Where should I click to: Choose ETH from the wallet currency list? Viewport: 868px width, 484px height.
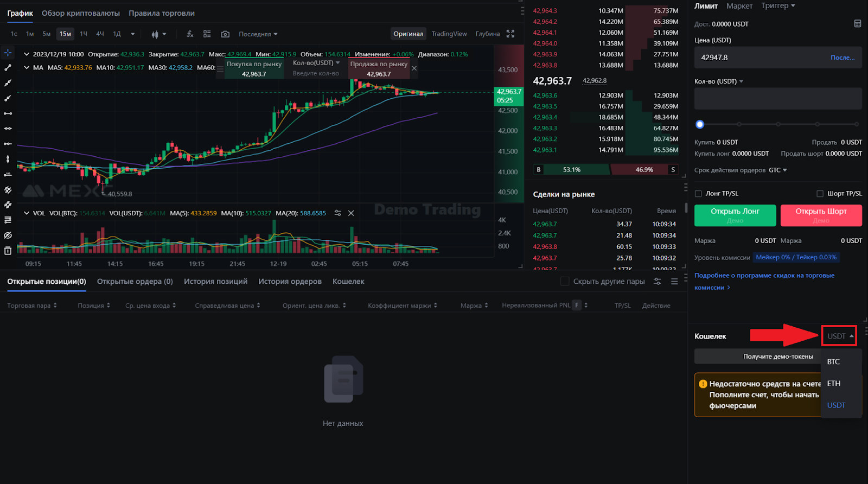(x=834, y=383)
